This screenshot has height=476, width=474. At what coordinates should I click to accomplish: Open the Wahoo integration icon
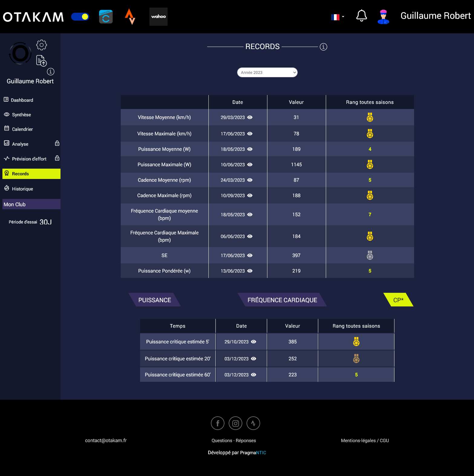[159, 17]
